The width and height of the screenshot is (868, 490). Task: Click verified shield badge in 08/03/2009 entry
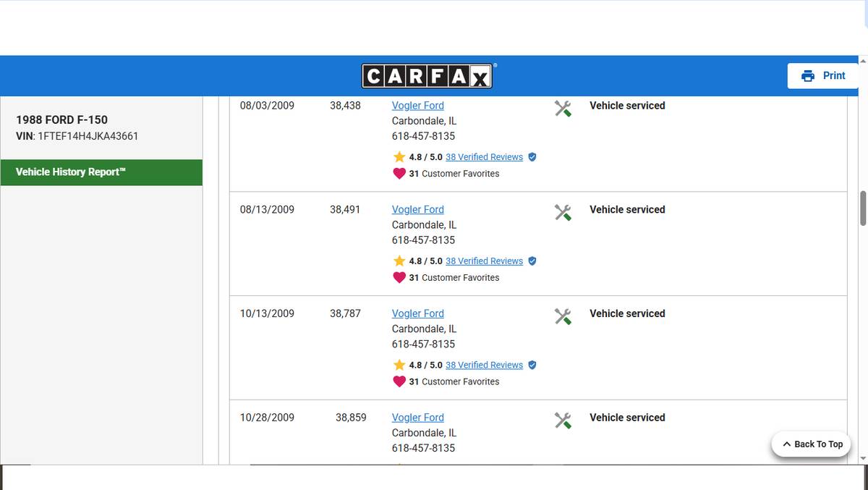tap(532, 157)
